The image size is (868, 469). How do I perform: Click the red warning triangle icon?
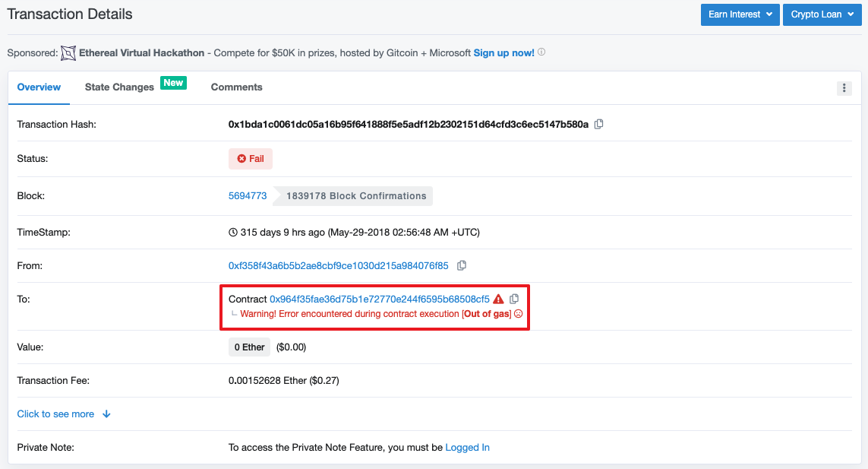498,299
